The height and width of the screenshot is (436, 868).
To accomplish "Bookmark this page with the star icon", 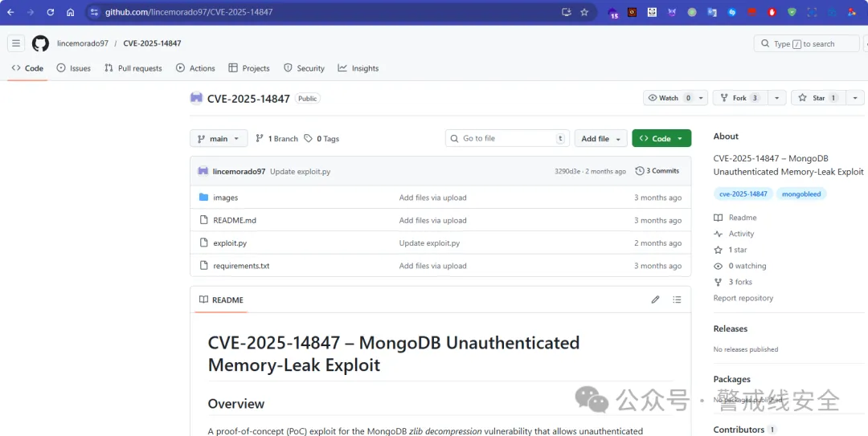I will (584, 12).
